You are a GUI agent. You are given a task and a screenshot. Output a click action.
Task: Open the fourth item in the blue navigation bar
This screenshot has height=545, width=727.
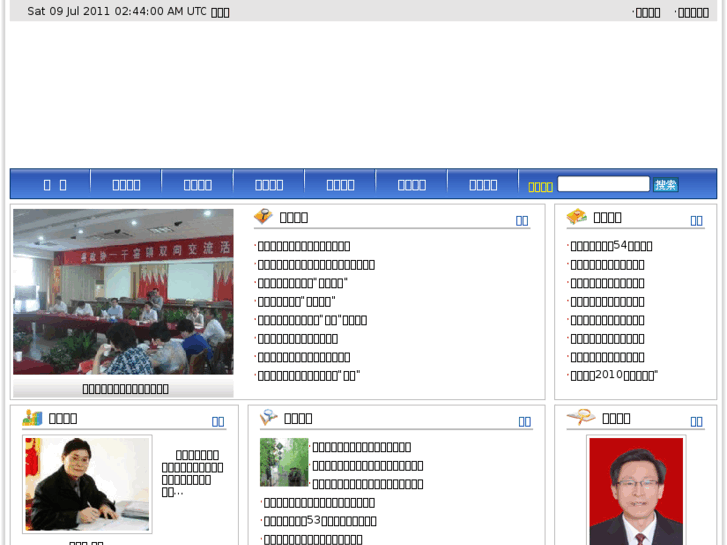click(x=269, y=185)
